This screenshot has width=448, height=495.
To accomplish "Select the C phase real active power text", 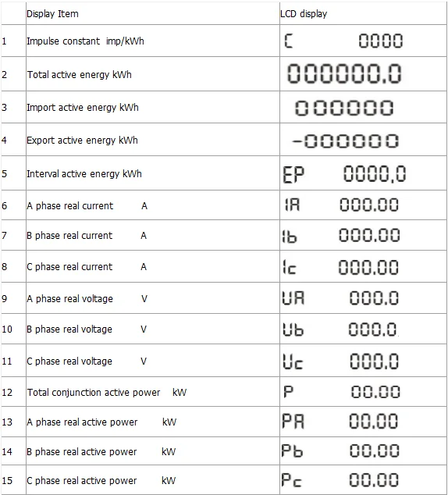I will pos(82,480).
